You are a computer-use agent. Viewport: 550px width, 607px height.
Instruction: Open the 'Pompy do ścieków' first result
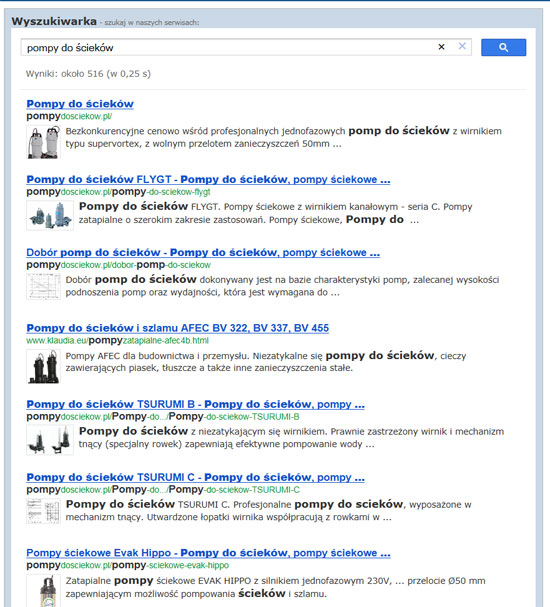point(80,104)
